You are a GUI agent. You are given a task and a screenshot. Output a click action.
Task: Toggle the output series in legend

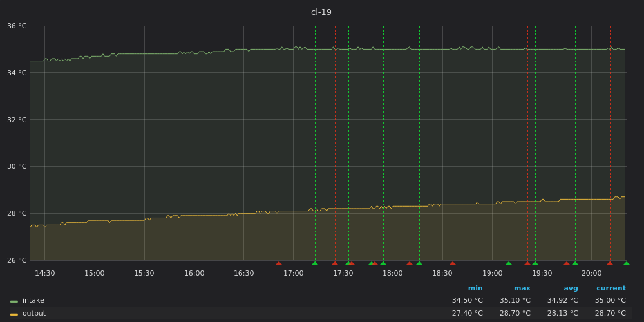(34, 314)
